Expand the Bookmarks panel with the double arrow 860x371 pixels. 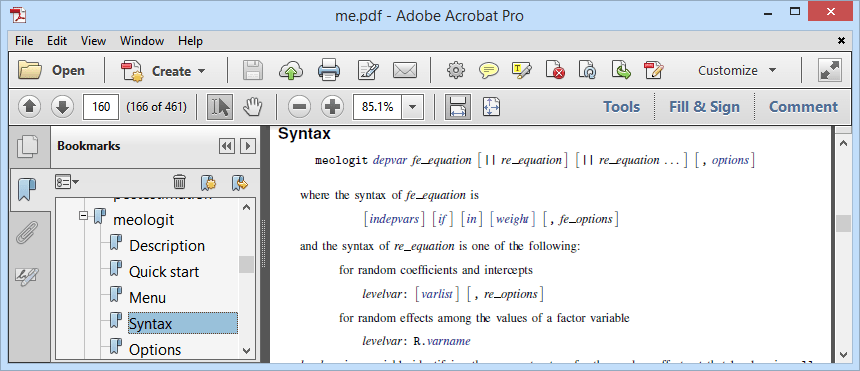click(226, 146)
